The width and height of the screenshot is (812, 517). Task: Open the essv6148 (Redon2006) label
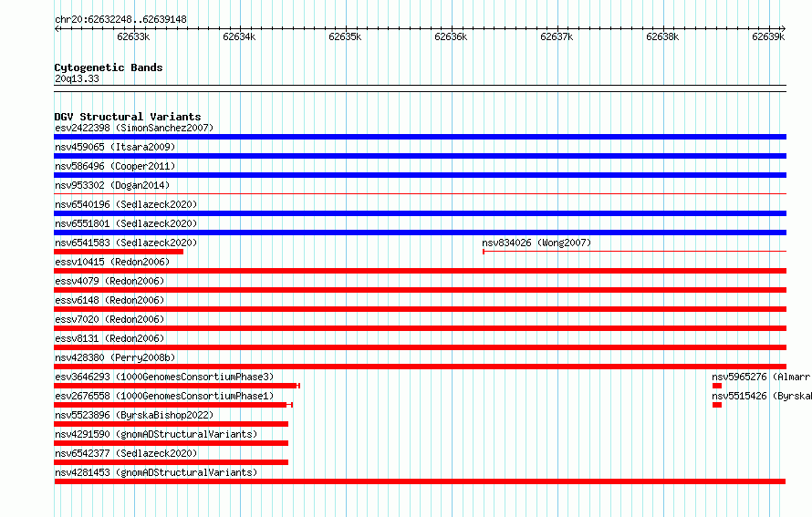coord(109,300)
